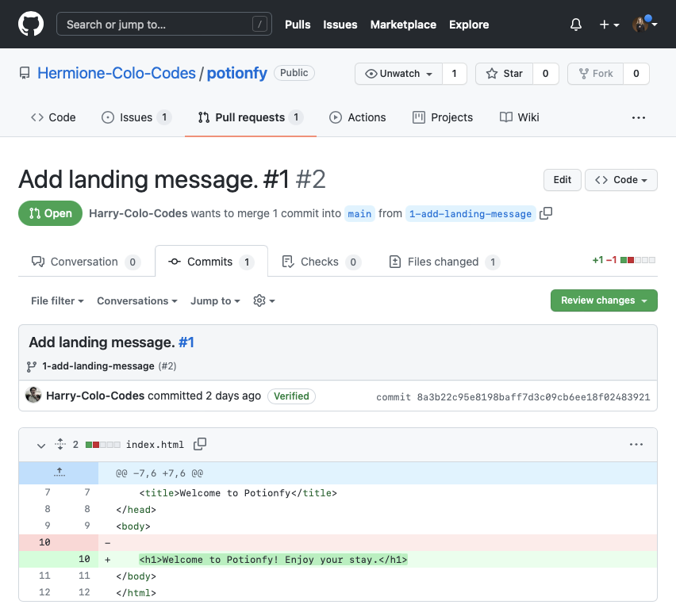Image resolution: width=676 pixels, height=616 pixels.
Task: Open the index.html file options menu
Action: 636,445
